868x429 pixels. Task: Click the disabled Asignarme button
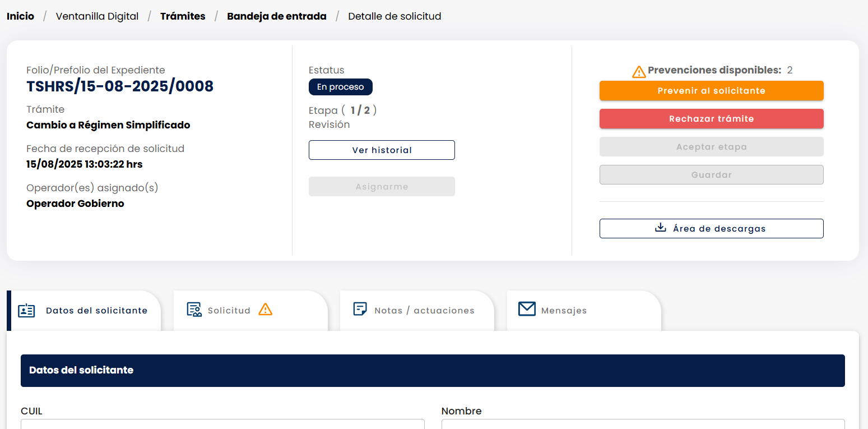[x=382, y=187]
